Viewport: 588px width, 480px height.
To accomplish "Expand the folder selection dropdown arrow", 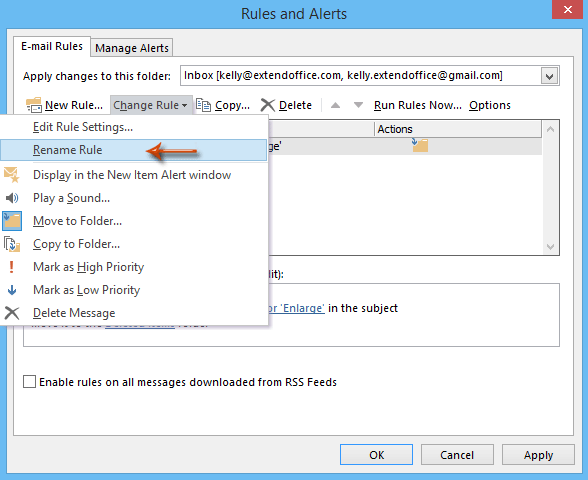I will pos(549,76).
